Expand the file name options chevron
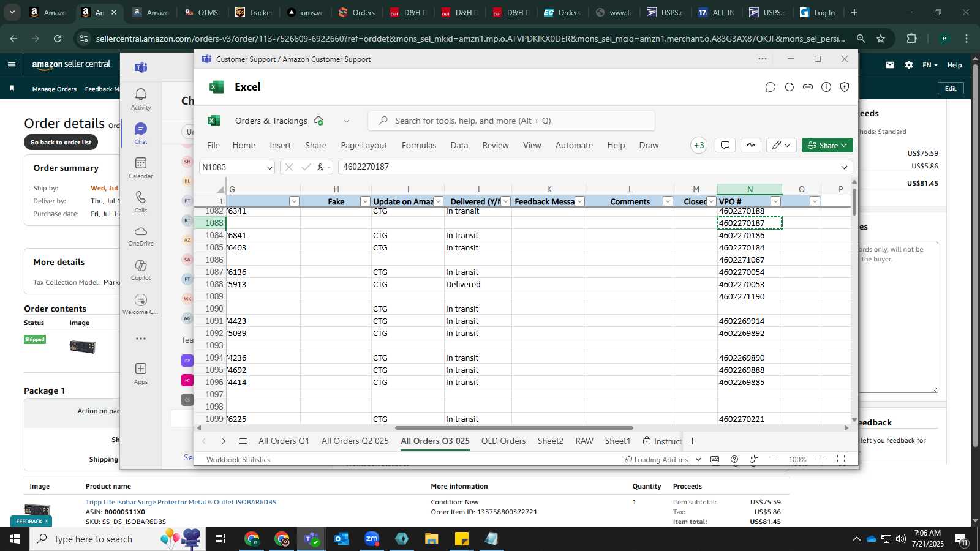This screenshot has width=980, height=551. click(346, 121)
